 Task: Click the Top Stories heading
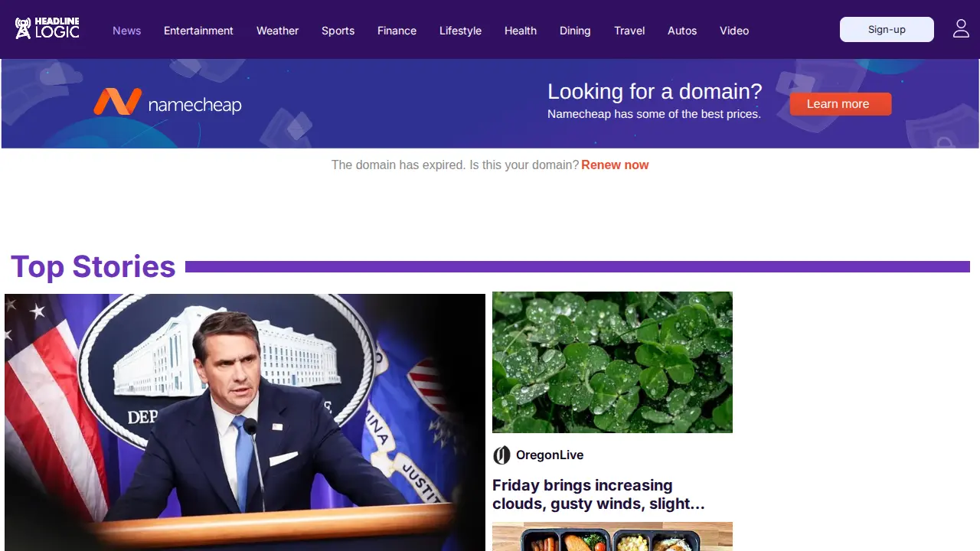[x=93, y=266]
